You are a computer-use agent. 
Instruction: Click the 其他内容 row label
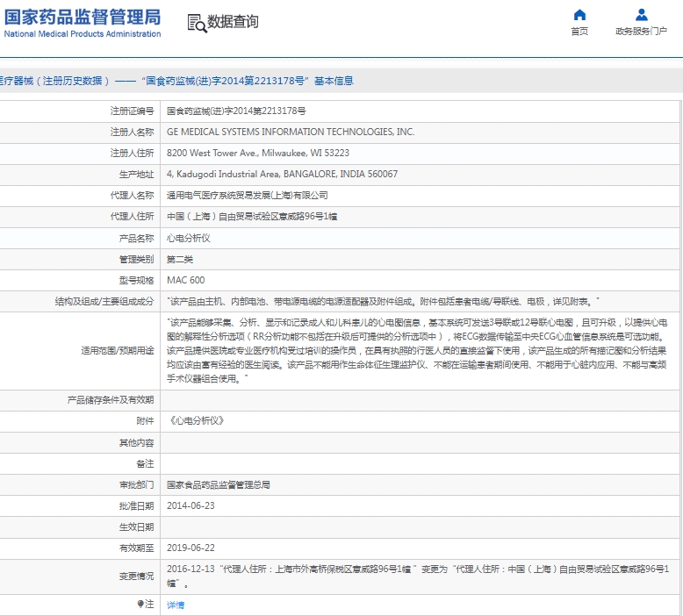tap(136, 443)
